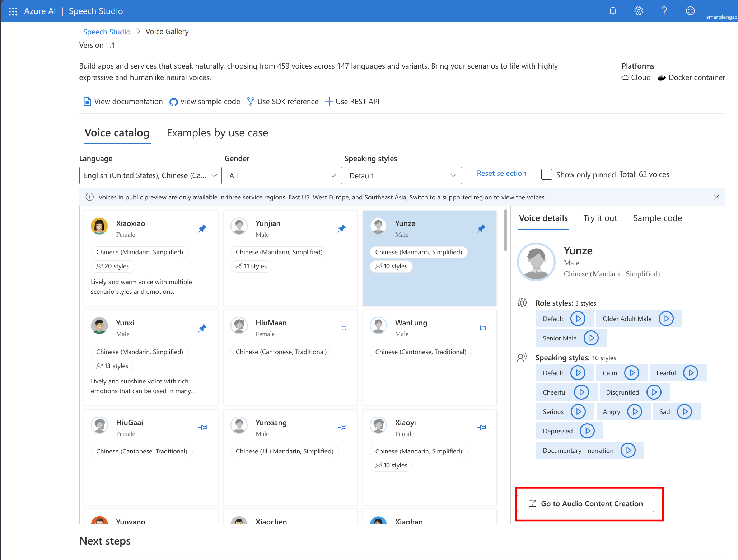Click Reset selection link
738x560 pixels.
click(501, 173)
